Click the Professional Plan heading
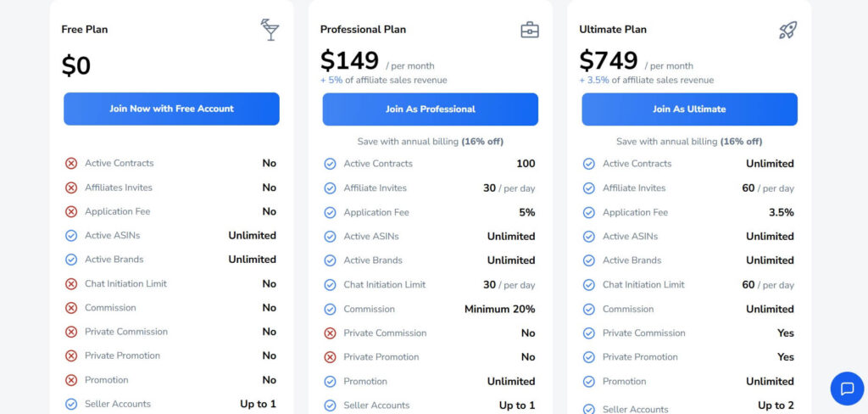The height and width of the screenshot is (414, 868). pyautogui.click(x=363, y=30)
